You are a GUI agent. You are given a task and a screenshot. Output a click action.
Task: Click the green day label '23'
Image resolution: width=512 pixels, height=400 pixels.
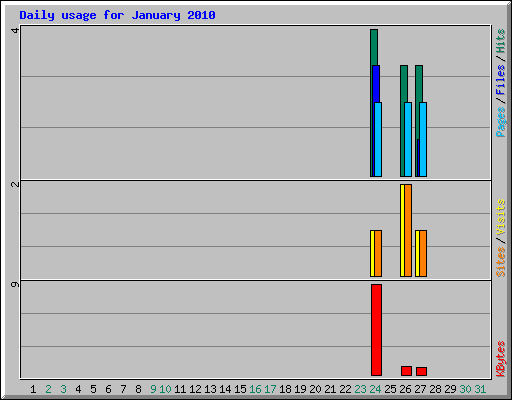tap(360, 389)
